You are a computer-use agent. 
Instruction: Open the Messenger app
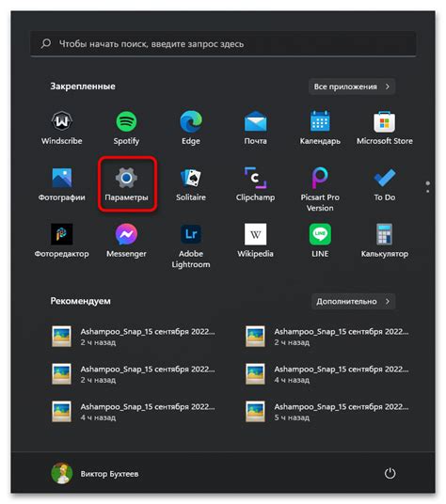tap(126, 241)
